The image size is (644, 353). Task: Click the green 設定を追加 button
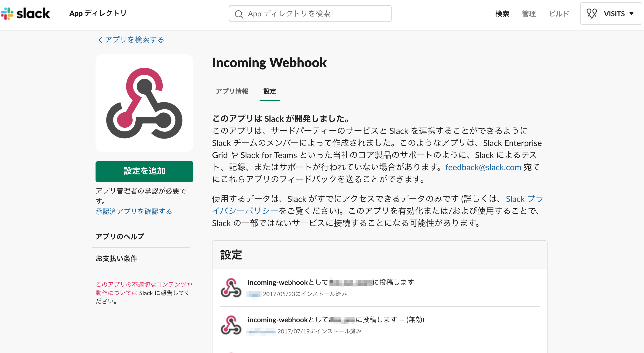point(144,171)
